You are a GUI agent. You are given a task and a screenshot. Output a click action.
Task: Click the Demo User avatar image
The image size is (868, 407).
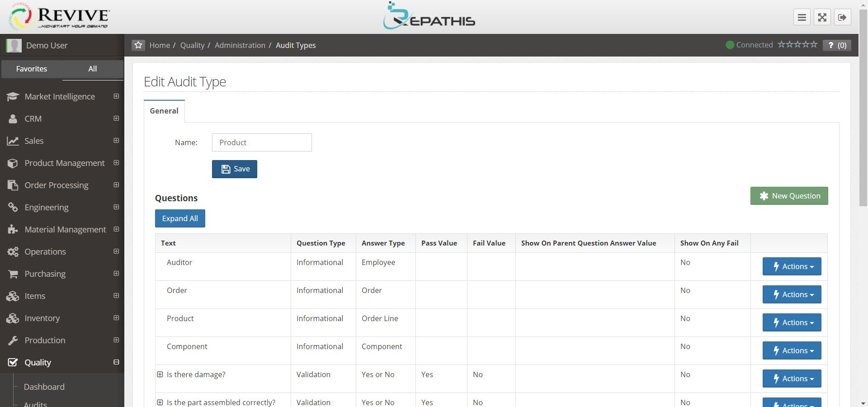point(14,45)
